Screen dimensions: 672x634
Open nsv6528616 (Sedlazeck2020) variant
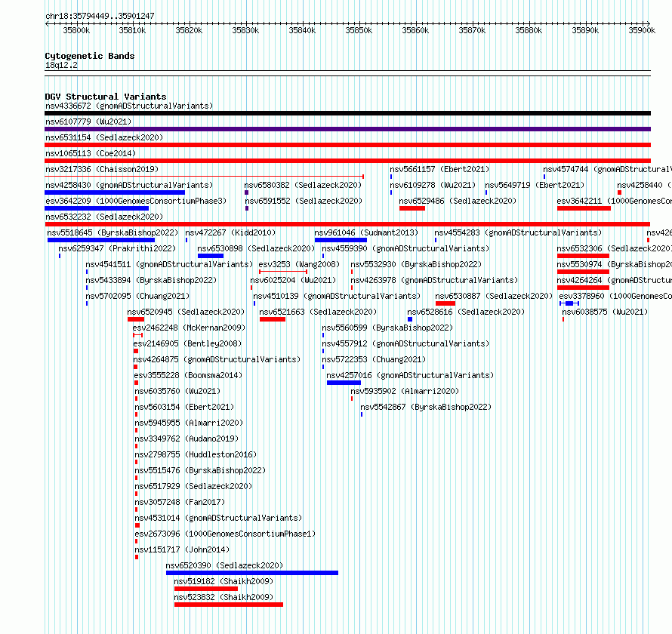[x=466, y=312]
